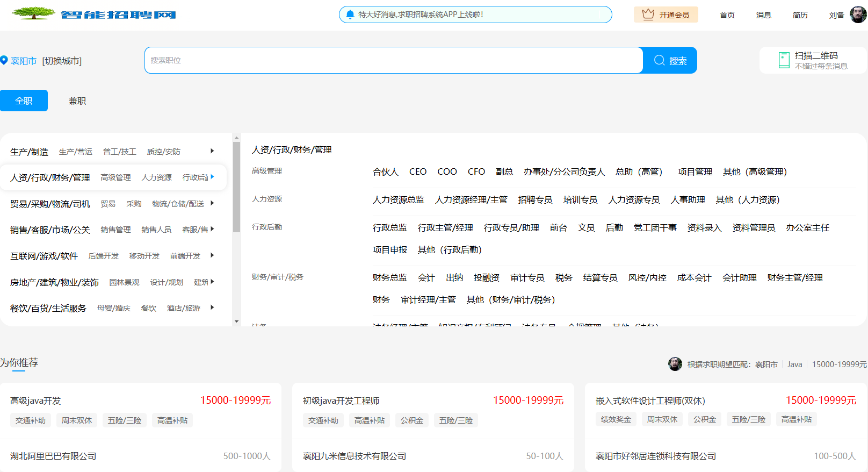Click the category list scrollbar down arrow
This screenshot has width=868, height=472.
coord(236,321)
